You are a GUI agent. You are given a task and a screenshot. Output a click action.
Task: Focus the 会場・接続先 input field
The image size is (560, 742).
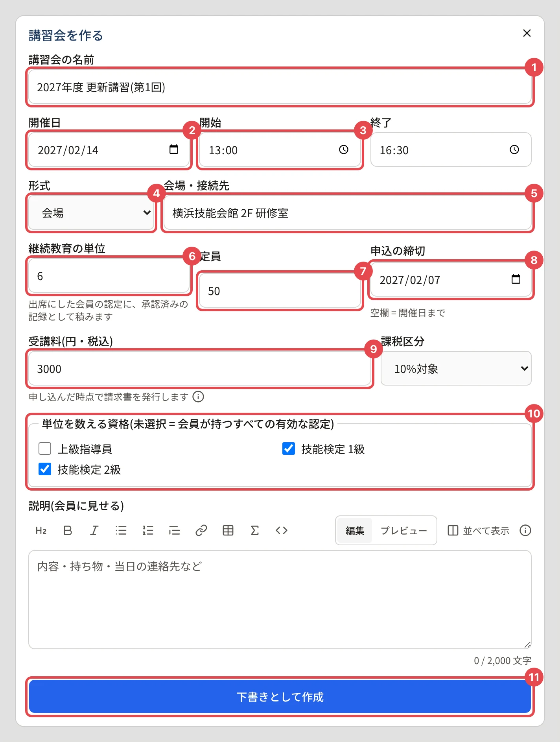(x=348, y=213)
